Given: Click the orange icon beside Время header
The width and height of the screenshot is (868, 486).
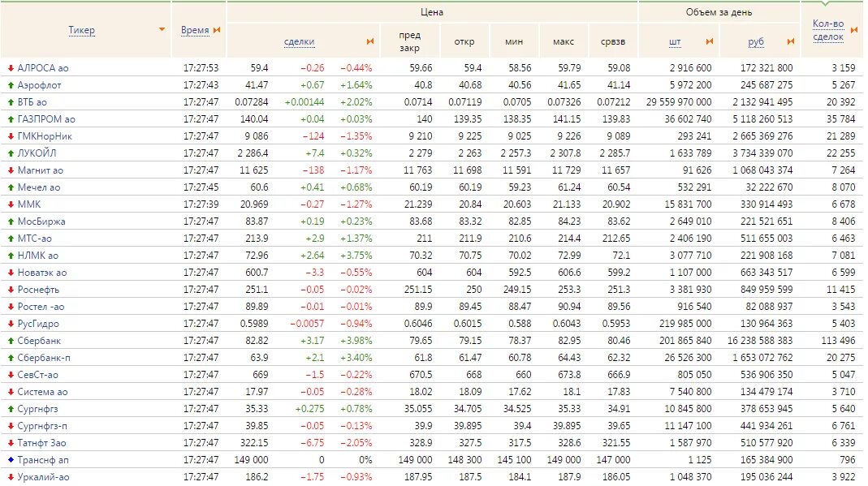Looking at the screenshot, I should (217, 30).
